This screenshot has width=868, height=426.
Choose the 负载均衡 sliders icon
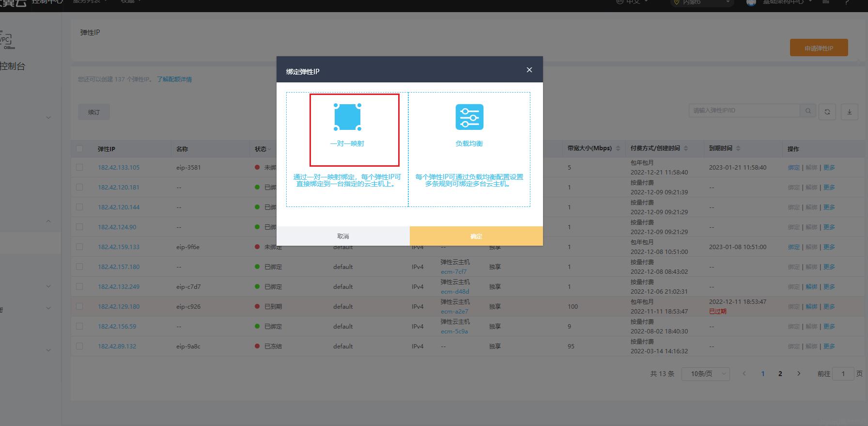469,117
